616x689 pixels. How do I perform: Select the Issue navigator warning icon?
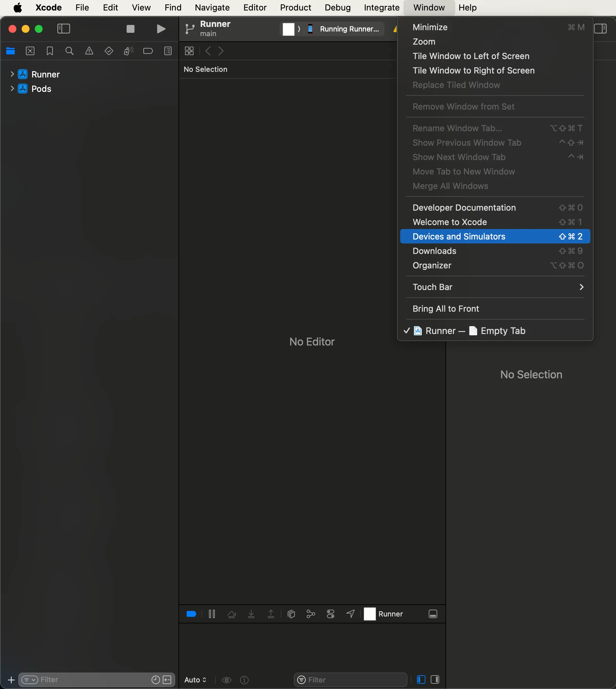click(89, 51)
